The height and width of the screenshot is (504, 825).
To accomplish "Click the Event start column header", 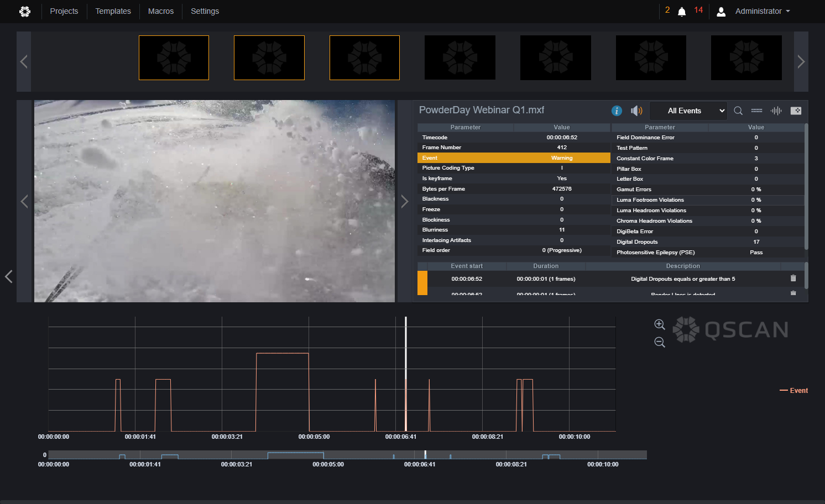I will click(467, 266).
